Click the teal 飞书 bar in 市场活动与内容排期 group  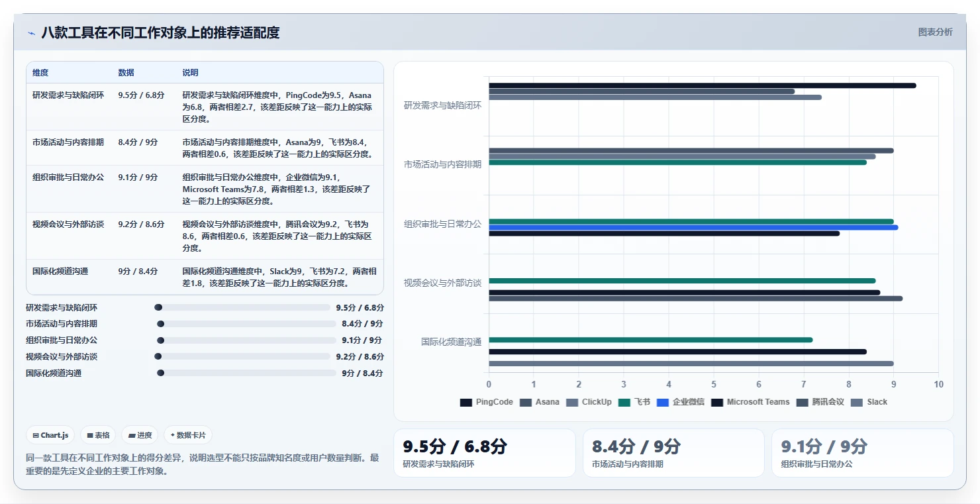pyautogui.click(x=677, y=162)
